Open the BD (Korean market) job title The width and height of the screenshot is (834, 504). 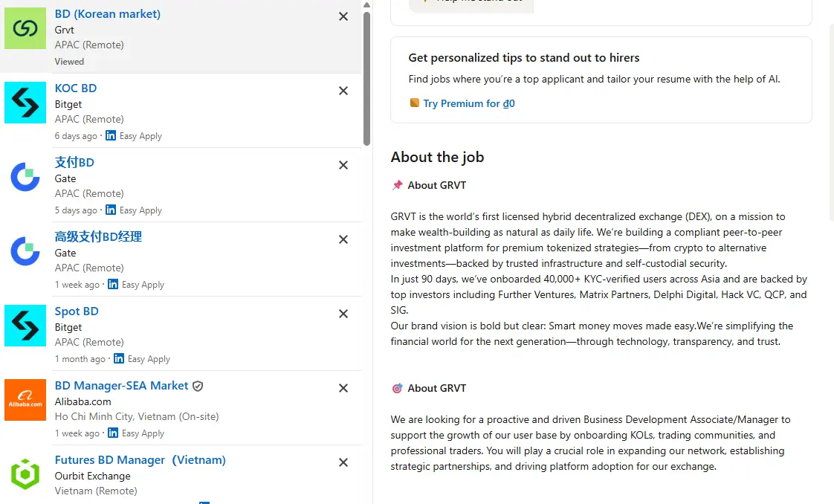click(x=108, y=14)
